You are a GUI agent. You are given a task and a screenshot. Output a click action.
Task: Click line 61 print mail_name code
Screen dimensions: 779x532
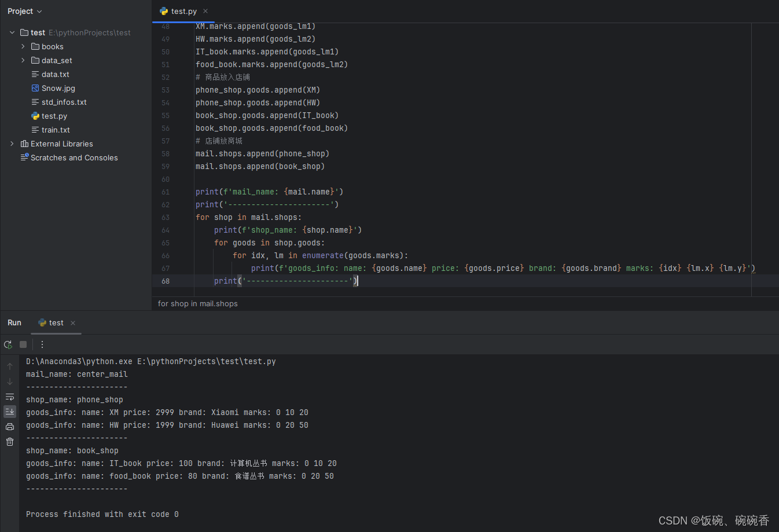270,192
